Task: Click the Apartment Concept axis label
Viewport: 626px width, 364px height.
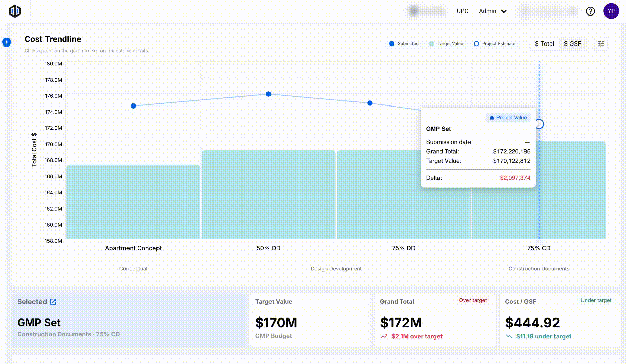Action: click(133, 248)
